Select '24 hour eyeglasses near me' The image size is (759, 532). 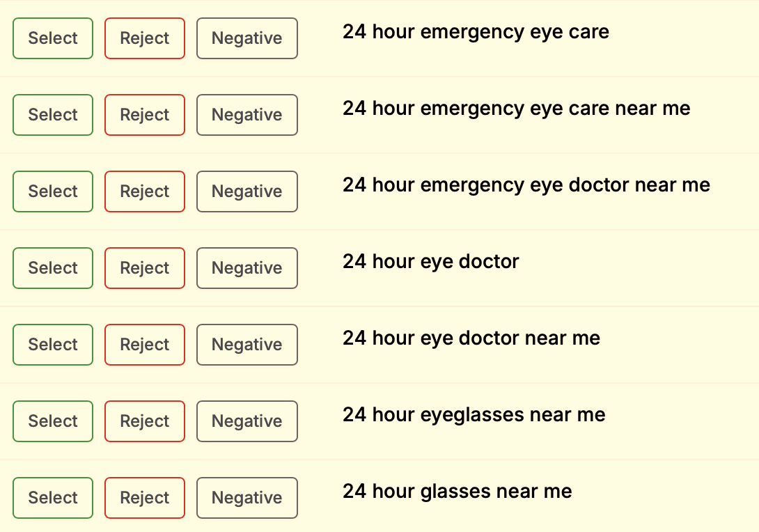coord(53,421)
